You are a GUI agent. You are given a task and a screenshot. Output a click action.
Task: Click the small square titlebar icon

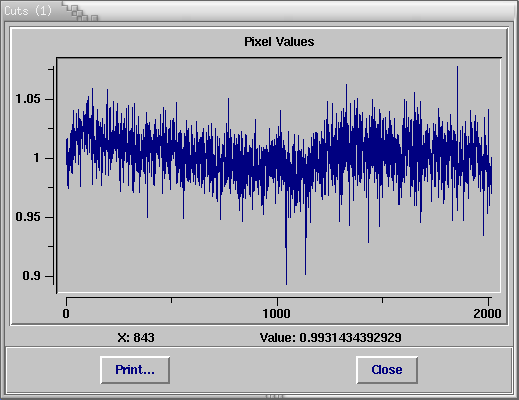[x=95, y=18]
